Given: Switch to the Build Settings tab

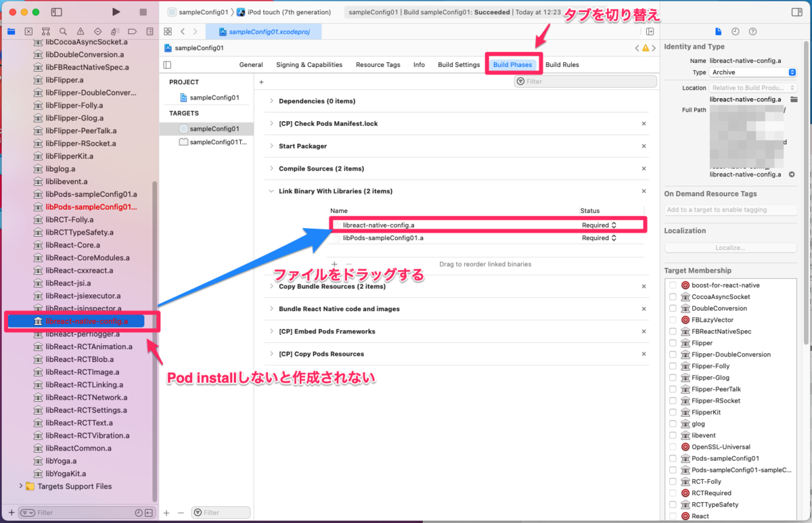Looking at the screenshot, I should click(458, 64).
